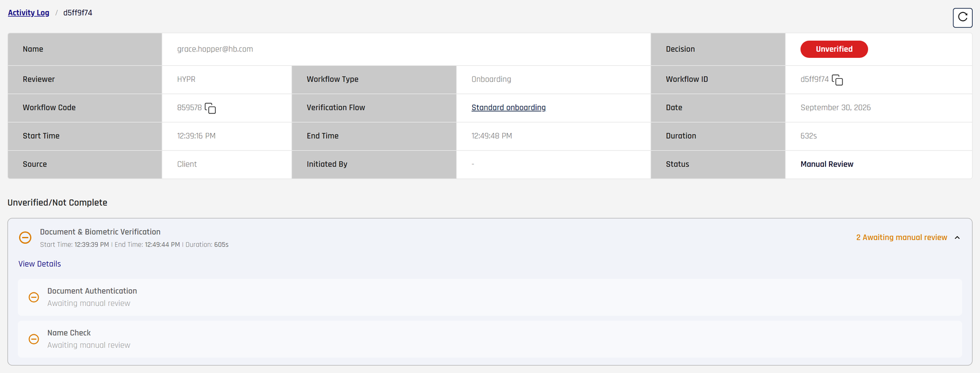Click the Name Check pending icon

[34, 339]
